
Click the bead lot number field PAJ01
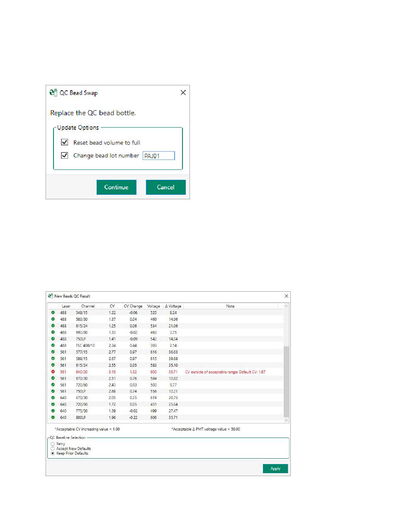pos(158,156)
